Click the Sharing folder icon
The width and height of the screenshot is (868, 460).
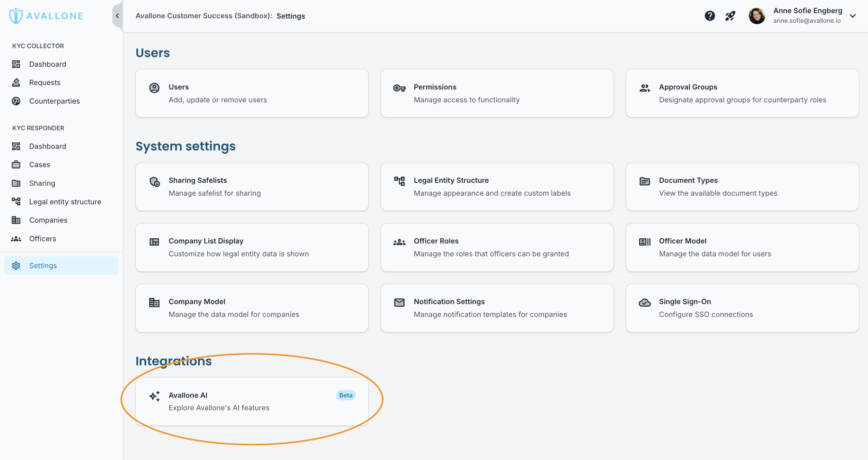tap(16, 183)
